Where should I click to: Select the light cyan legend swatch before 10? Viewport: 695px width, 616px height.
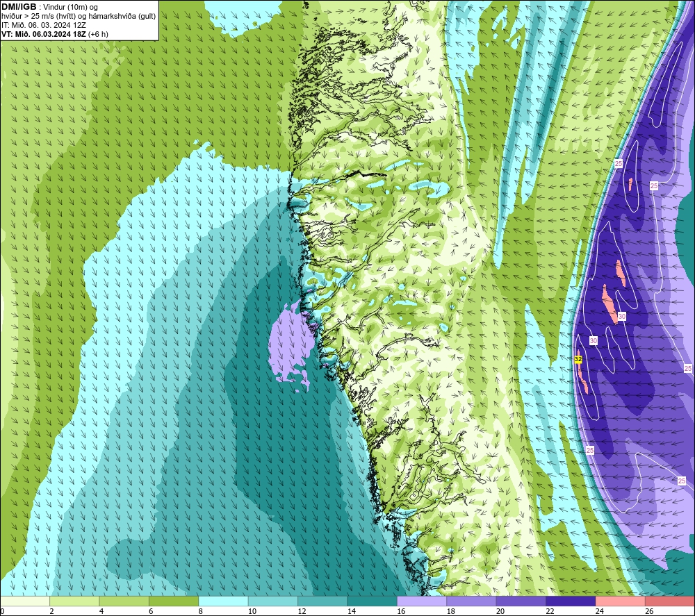pos(223,601)
